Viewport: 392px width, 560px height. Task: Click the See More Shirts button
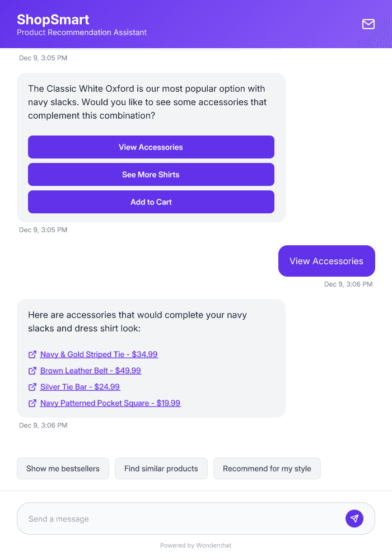click(151, 174)
